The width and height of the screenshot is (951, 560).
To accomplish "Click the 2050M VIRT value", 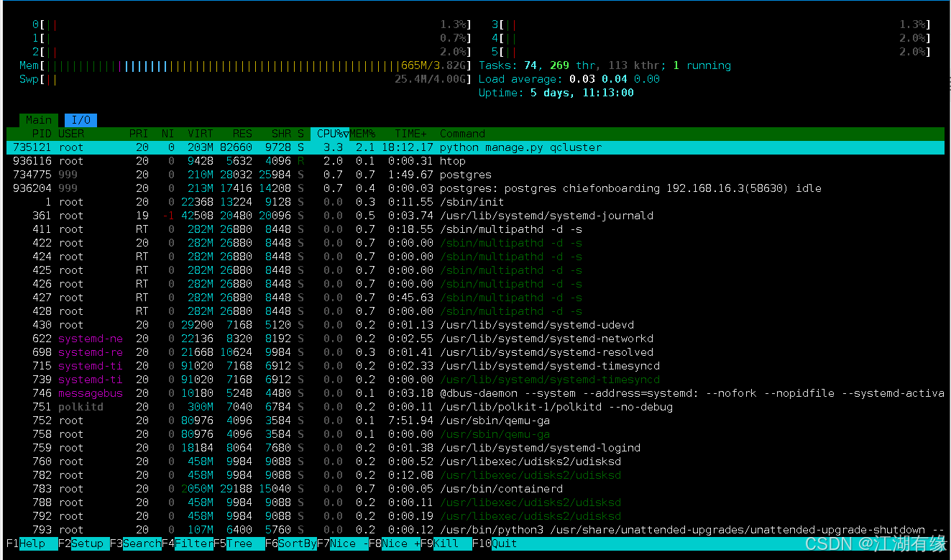I will [198, 489].
